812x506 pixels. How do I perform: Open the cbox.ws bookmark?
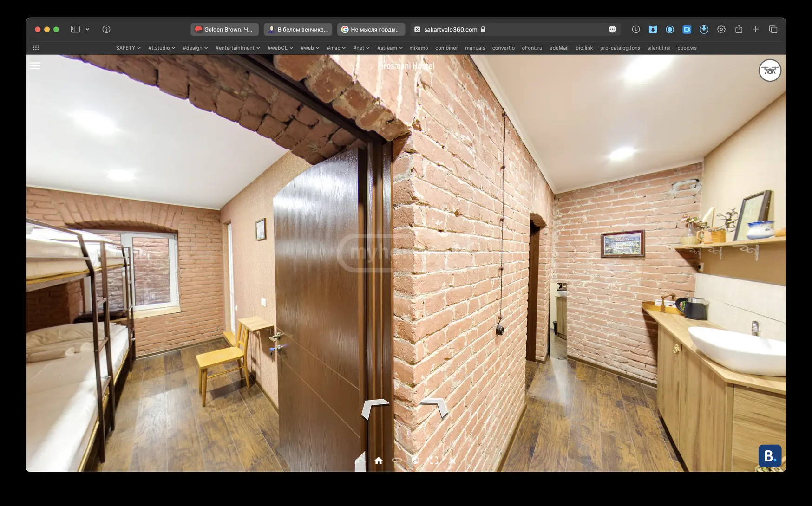pos(687,48)
